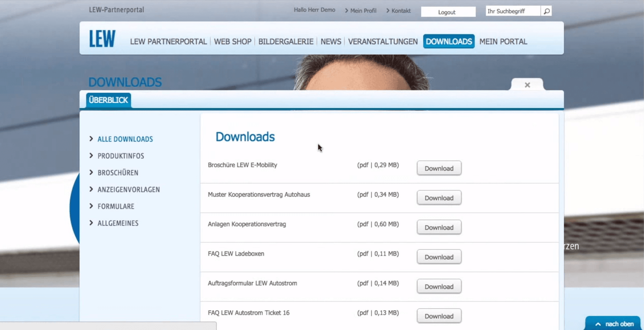Click the LEW logo
Screen dimensions: 644x330
[102, 39]
